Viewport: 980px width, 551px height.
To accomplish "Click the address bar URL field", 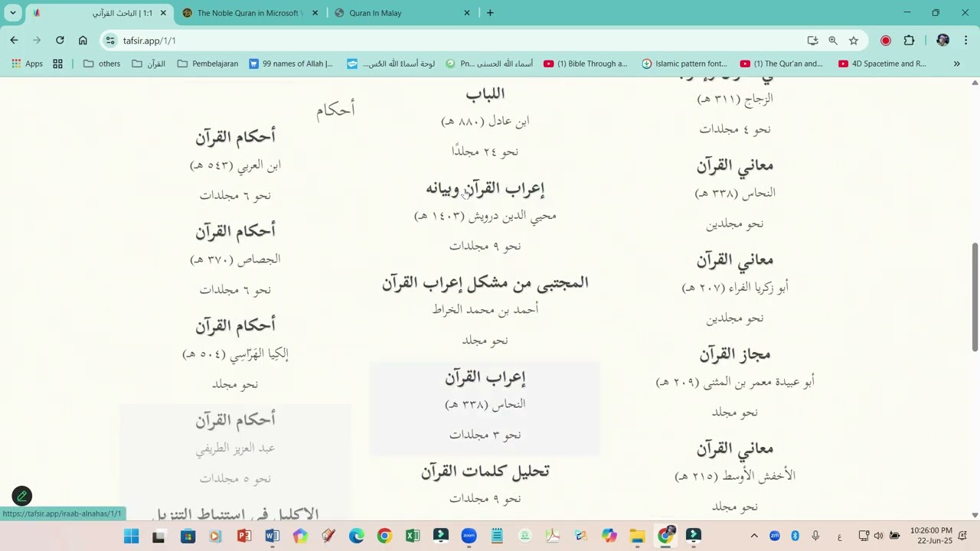I will (x=459, y=41).
